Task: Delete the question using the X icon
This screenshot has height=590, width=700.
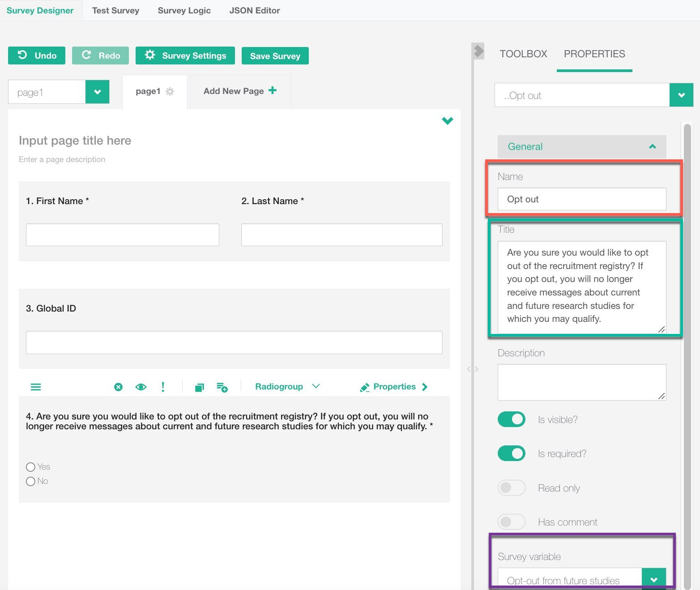Action: pyautogui.click(x=118, y=387)
